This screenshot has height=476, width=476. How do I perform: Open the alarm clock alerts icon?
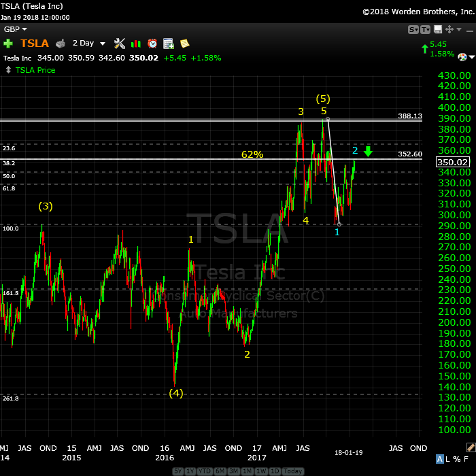[152, 44]
